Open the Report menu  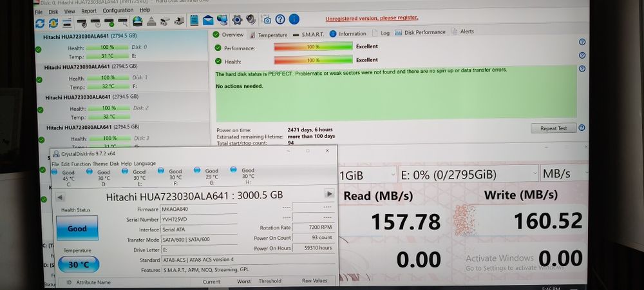click(89, 11)
